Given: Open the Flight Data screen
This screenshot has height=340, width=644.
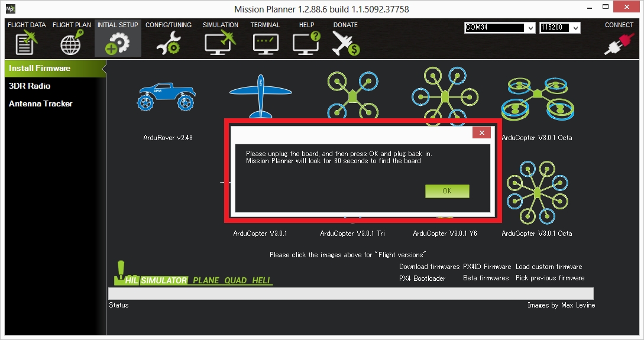Looking at the screenshot, I should pyautogui.click(x=27, y=39).
